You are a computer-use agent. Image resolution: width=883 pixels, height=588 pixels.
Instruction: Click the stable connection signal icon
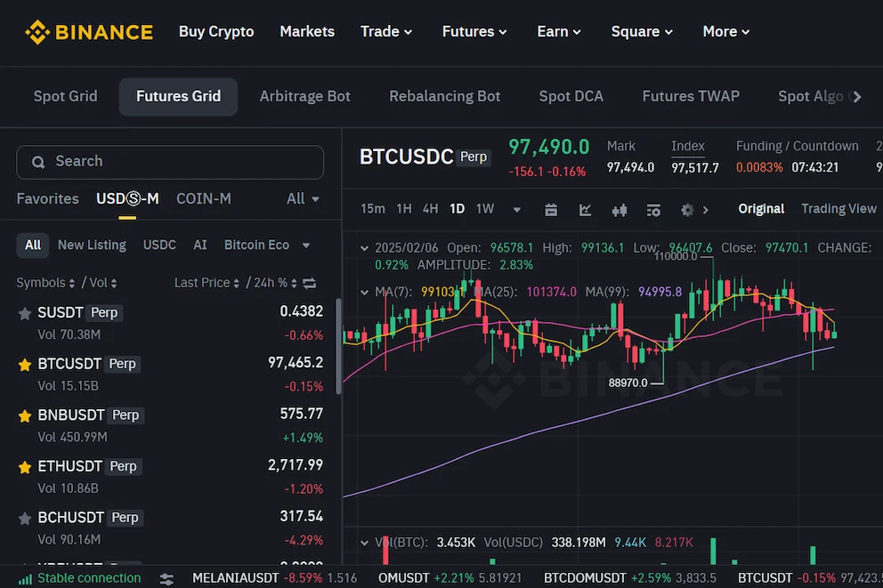click(25, 579)
